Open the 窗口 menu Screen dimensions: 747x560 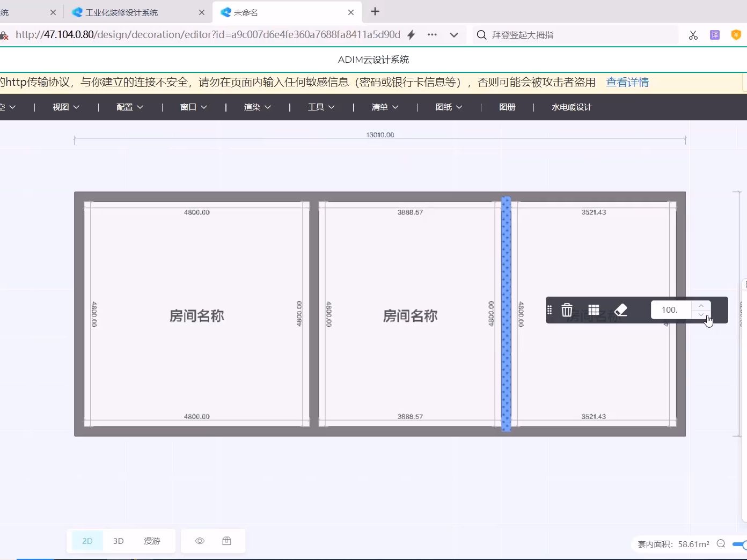(x=194, y=107)
